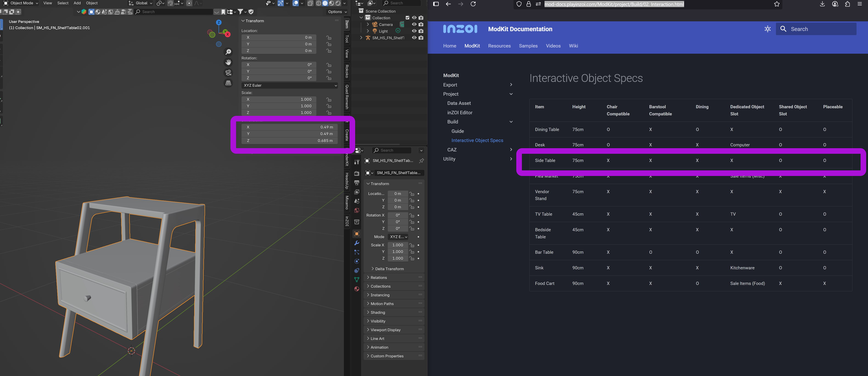Open the inZOI Editor sidebar link
This screenshot has height=376, width=868.
(x=460, y=113)
